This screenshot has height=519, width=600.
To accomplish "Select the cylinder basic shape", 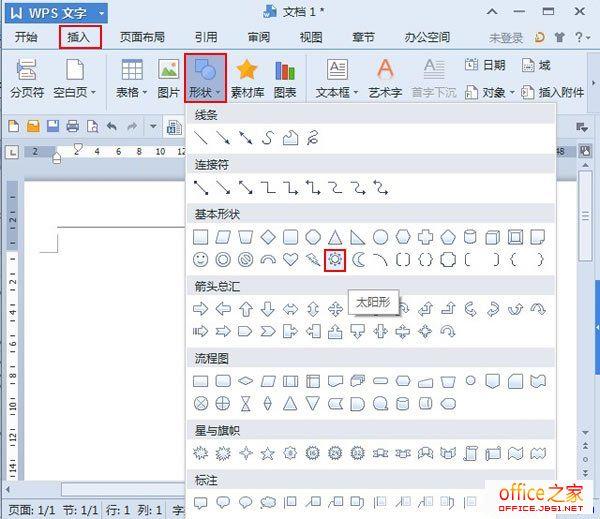I will (470, 237).
